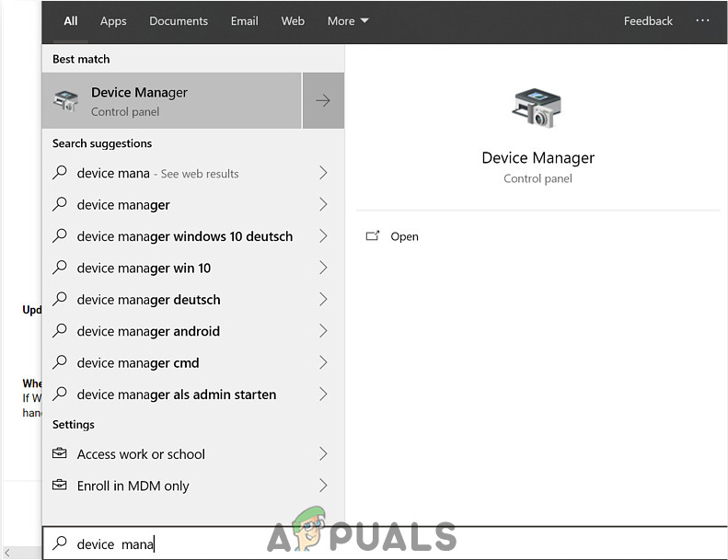This screenshot has width=728, height=560.
Task: Switch to the Documents tab
Action: 179,21
